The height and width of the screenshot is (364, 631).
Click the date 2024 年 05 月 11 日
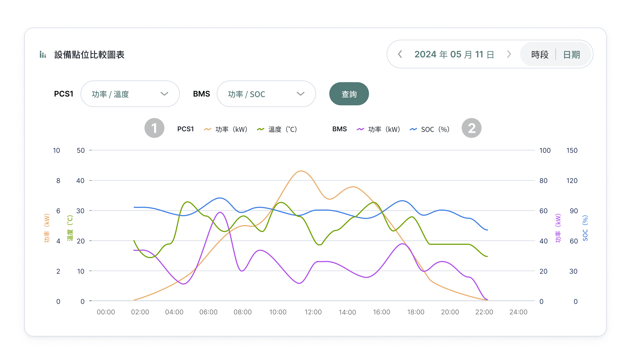click(x=454, y=54)
